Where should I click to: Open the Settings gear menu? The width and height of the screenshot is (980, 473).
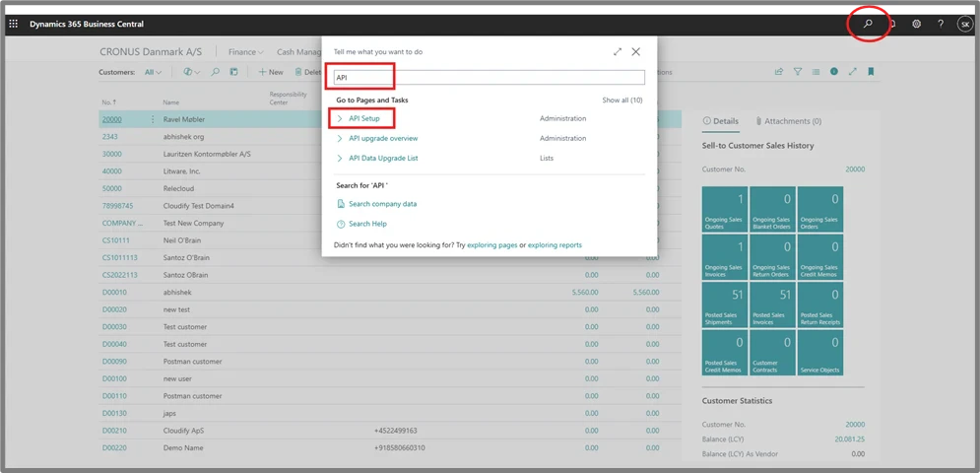pyautogui.click(x=917, y=24)
